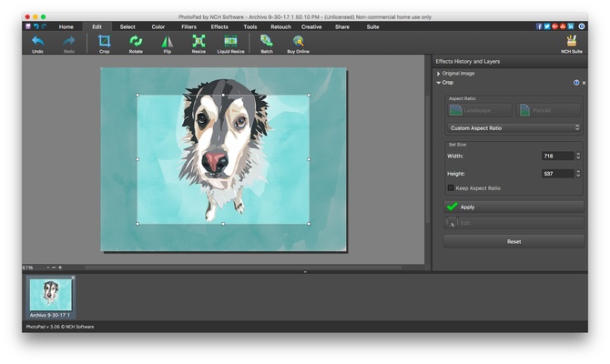This screenshot has width=610, height=364.
Task: Select the Crop tool in the toolbar
Action: tap(105, 44)
